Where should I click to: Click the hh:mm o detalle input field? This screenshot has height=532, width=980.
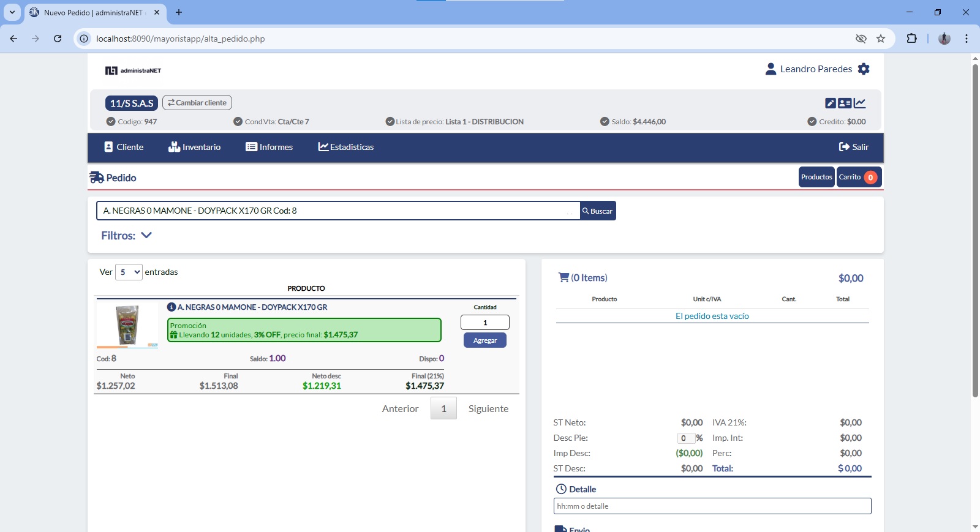pos(712,506)
